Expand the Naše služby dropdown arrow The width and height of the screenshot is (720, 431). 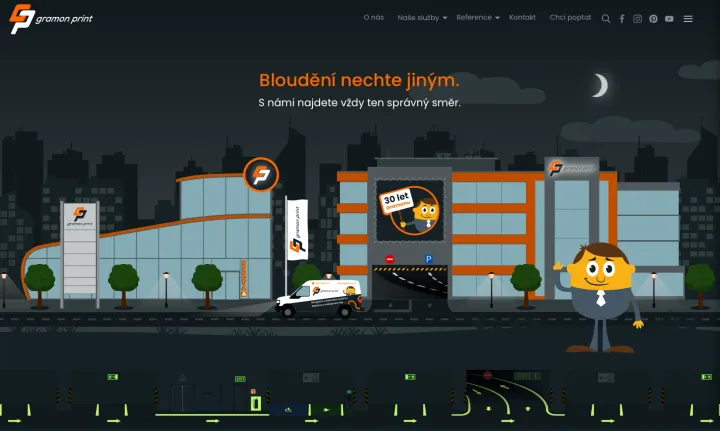(x=444, y=18)
